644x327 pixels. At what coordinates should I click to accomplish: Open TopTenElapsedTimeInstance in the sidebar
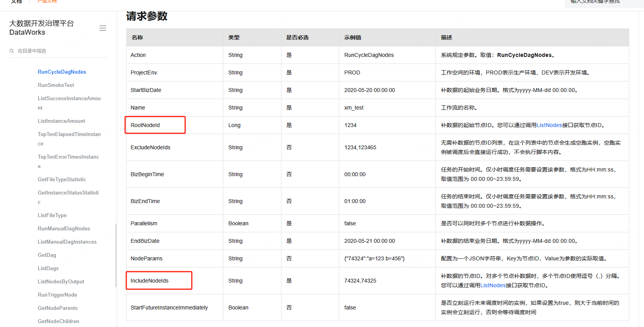(x=69, y=139)
